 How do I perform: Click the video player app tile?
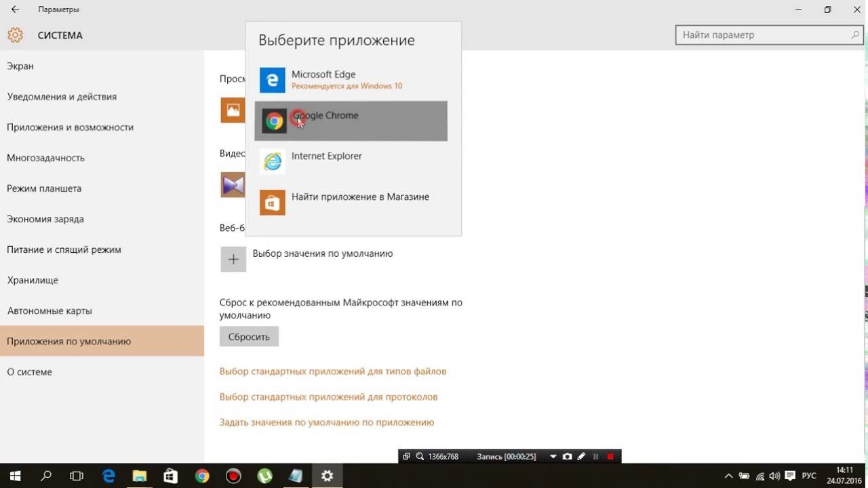pos(233,184)
